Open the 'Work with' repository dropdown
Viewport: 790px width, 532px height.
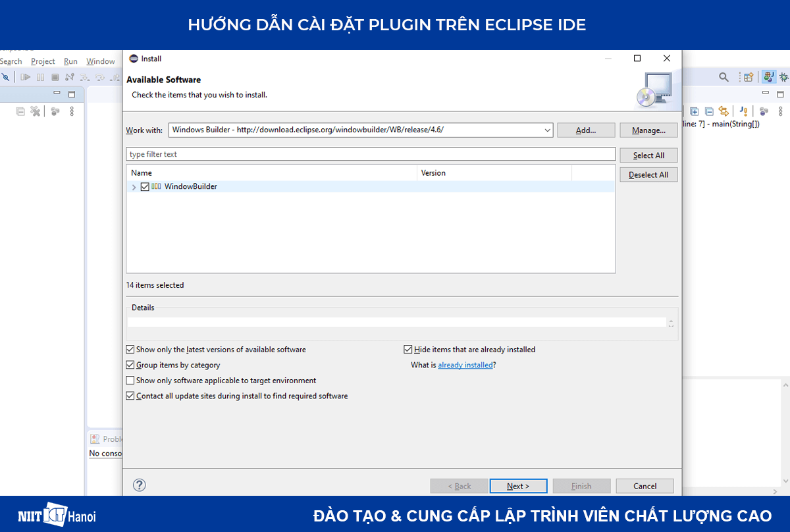coord(547,130)
